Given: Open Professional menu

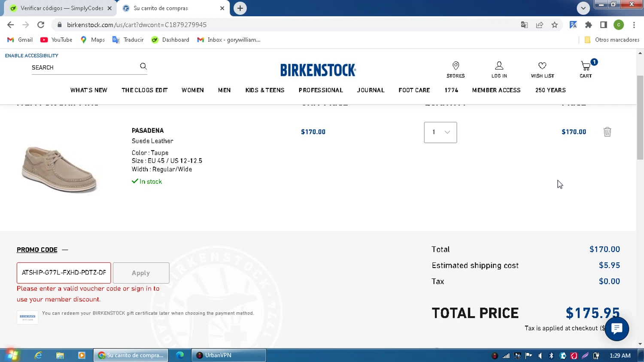Looking at the screenshot, I should 321,90.
